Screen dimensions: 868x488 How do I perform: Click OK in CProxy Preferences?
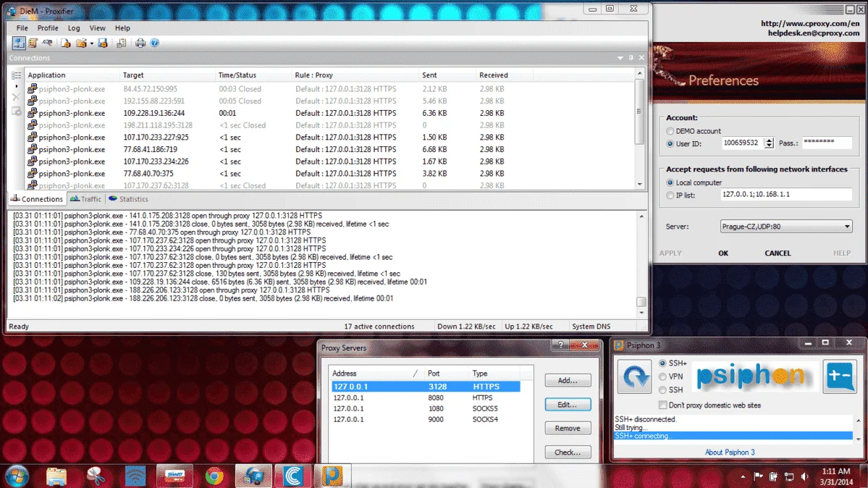click(723, 253)
